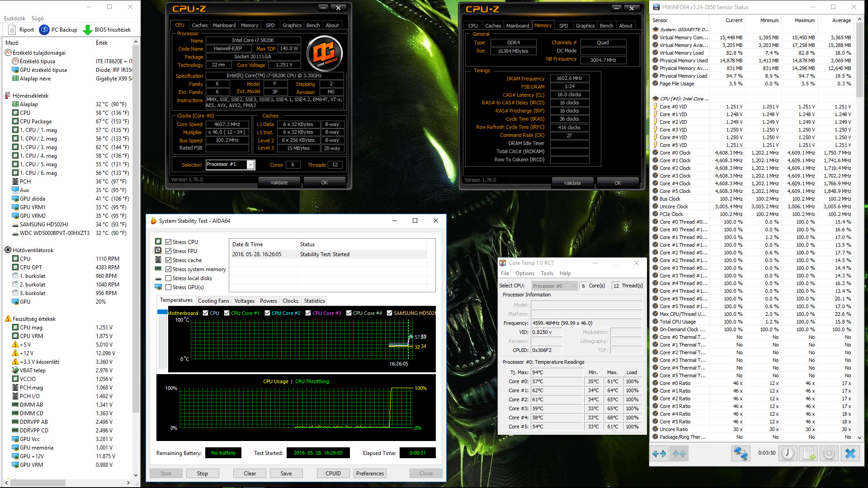
Task: Open Caches tab in left CPU-Z window
Action: (x=199, y=25)
